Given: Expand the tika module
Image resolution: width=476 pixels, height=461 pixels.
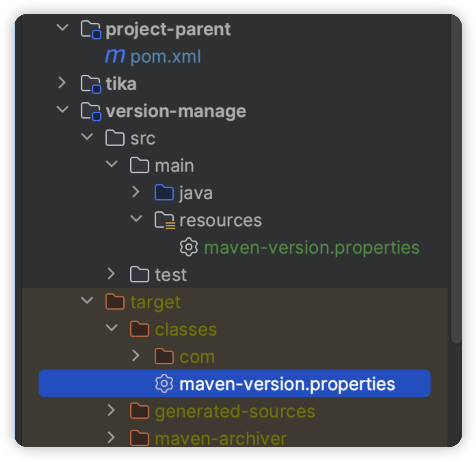Looking at the screenshot, I should 62,82.
